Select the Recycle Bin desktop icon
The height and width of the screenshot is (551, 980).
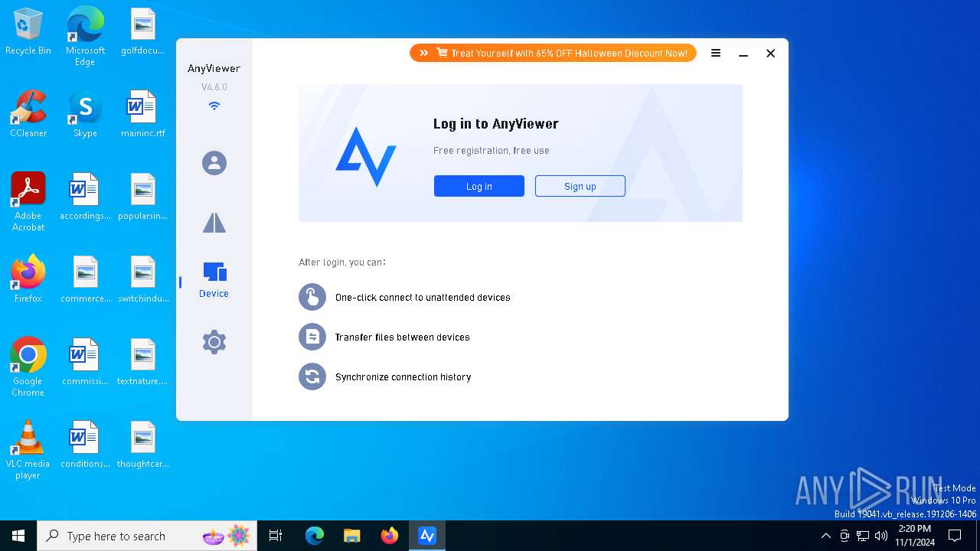28,32
